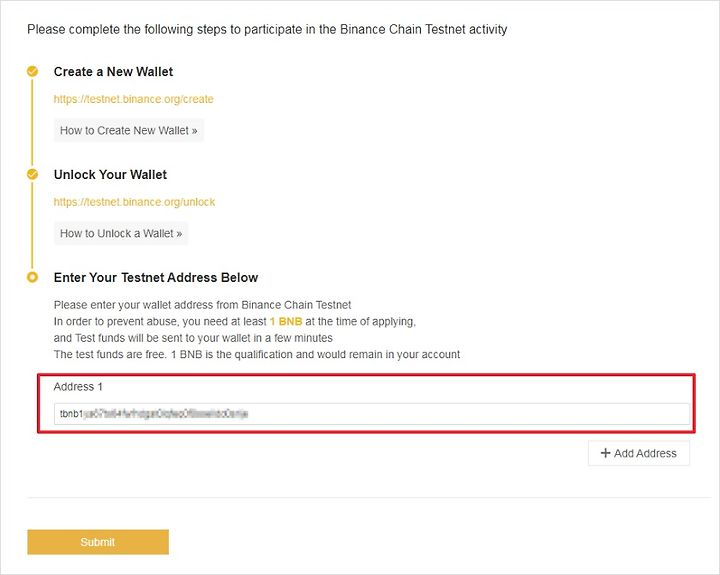Click the Unlock Your Wallet heading

[x=110, y=175]
